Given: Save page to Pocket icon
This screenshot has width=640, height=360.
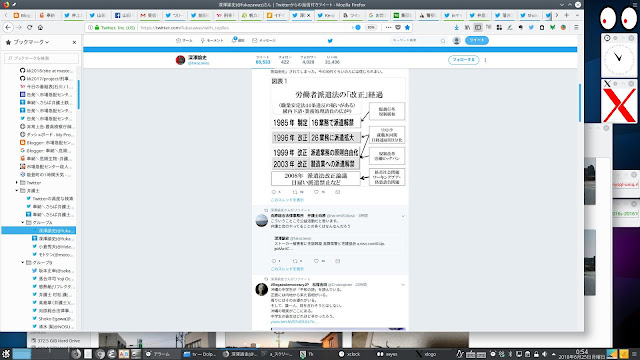Looking at the screenshot, I should 398,27.
